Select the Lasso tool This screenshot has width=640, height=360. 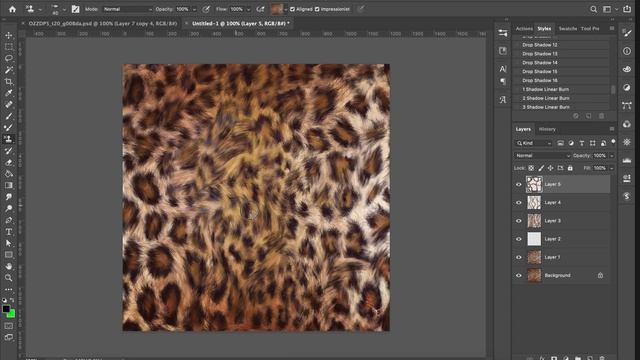tap(9, 58)
